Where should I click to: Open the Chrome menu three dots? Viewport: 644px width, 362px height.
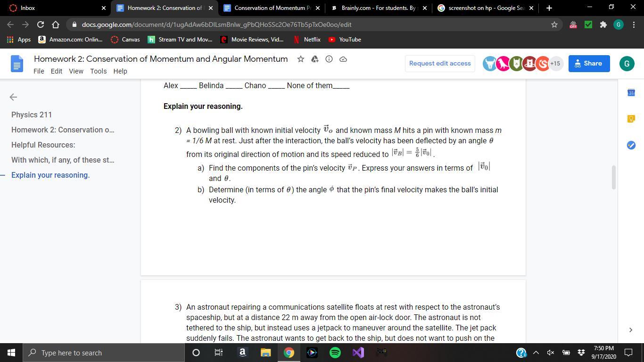[634, 25]
